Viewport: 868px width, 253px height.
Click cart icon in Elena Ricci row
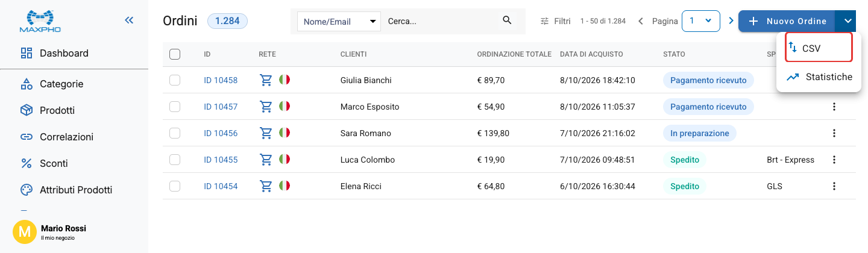[x=265, y=186]
